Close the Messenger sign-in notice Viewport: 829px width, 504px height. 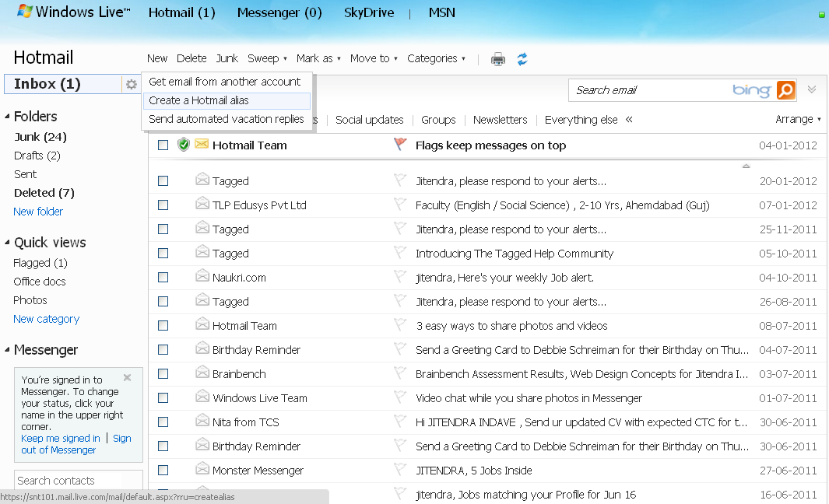(128, 378)
